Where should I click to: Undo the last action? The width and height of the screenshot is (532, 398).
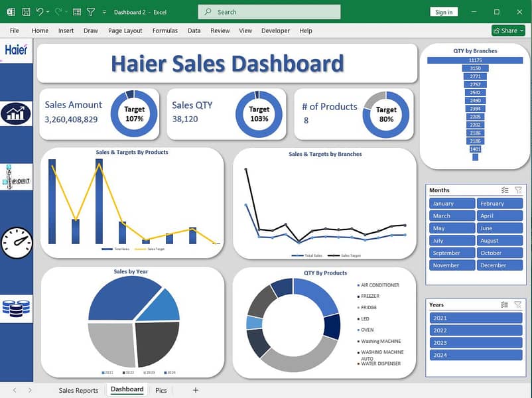point(40,12)
